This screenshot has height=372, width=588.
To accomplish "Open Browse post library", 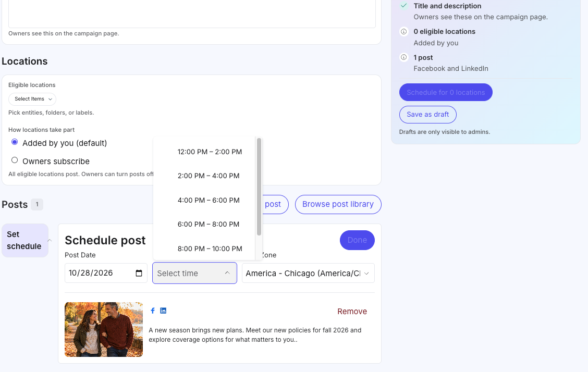I will pos(338,205).
